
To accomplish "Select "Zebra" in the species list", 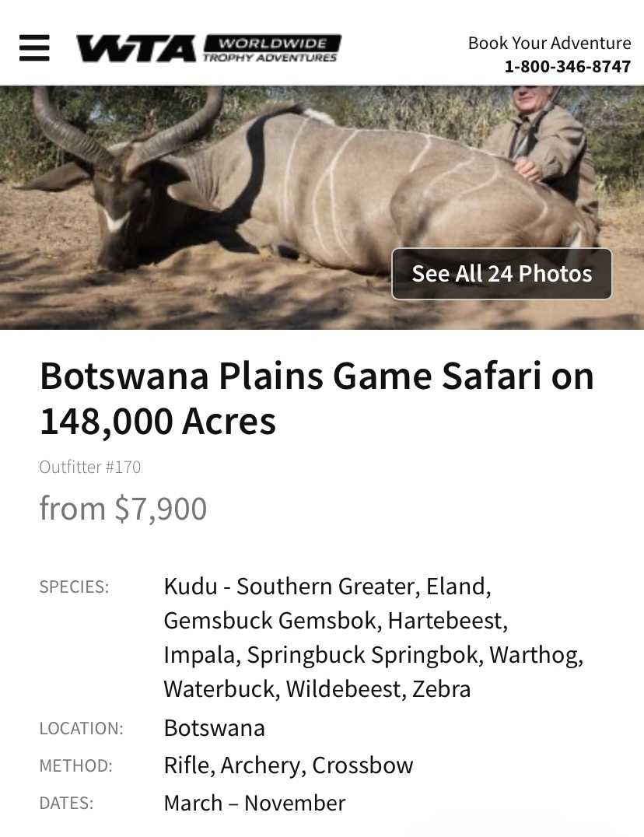I will click(441, 689).
